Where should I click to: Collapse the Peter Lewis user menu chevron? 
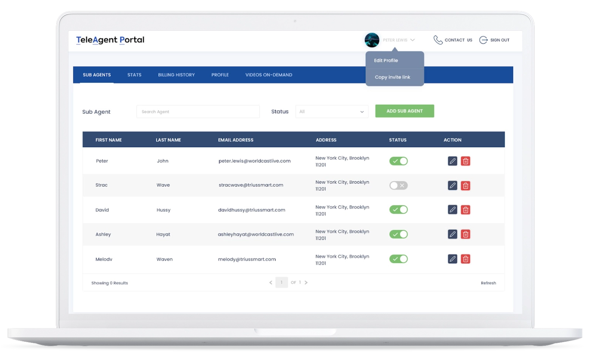coord(413,40)
